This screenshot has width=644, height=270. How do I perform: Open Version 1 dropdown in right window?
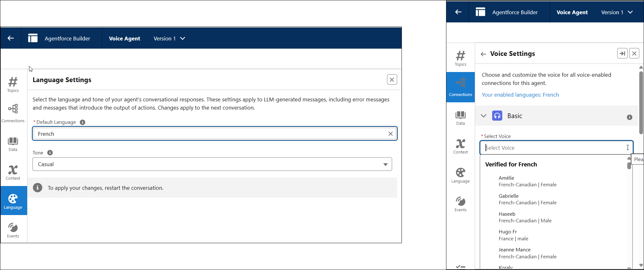617,12
